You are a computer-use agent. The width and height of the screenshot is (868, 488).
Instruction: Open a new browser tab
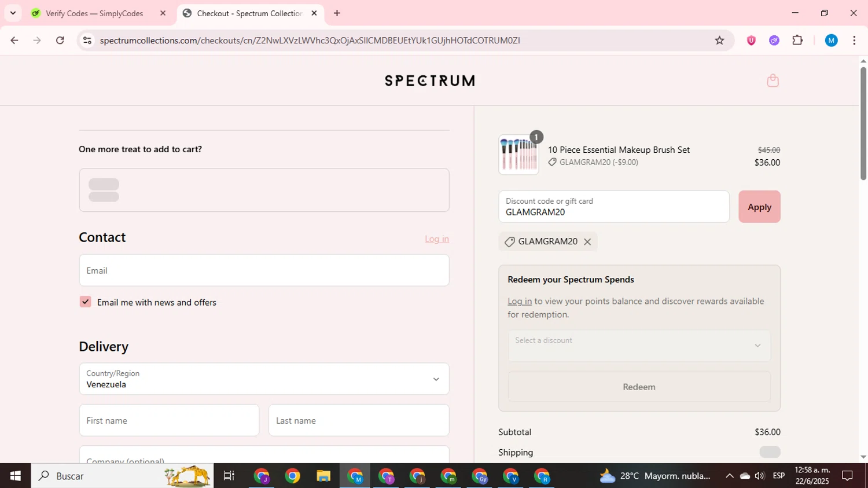(x=337, y=13)
